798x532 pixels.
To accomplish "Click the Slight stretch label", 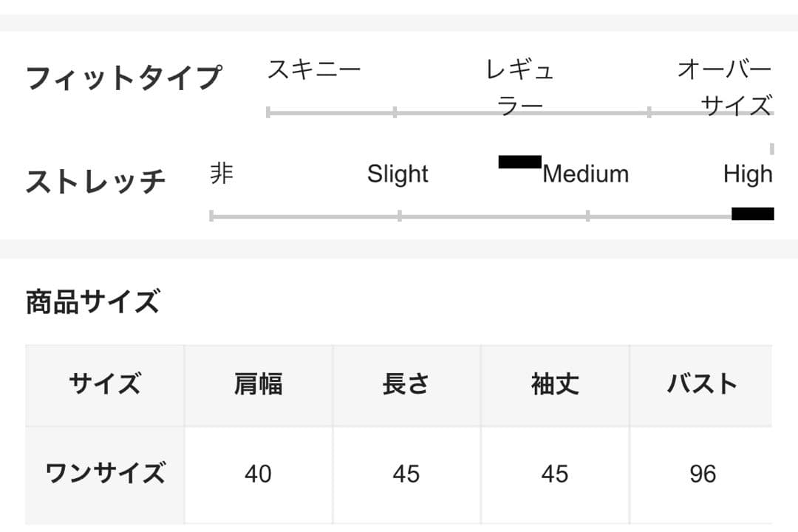I will click(x=398, y=174).
